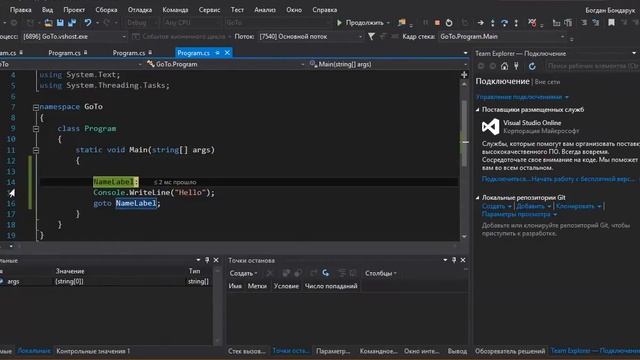Open the process dropdown GoTo.vshost.exe

[75, 37]
